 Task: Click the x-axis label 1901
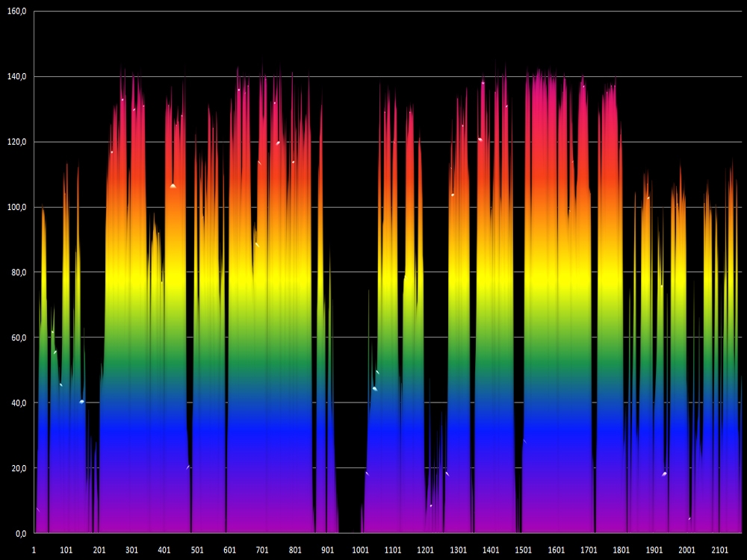tap(654, 550)
